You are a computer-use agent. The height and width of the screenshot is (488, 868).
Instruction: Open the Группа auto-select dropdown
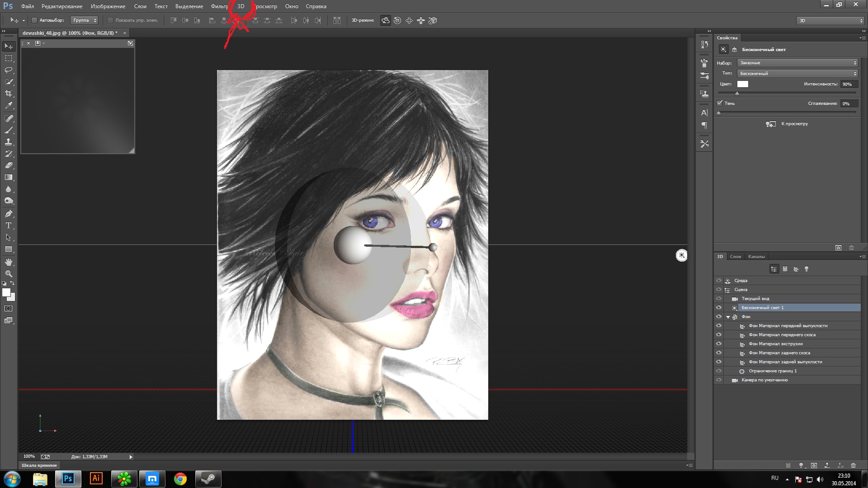[85, 20]
